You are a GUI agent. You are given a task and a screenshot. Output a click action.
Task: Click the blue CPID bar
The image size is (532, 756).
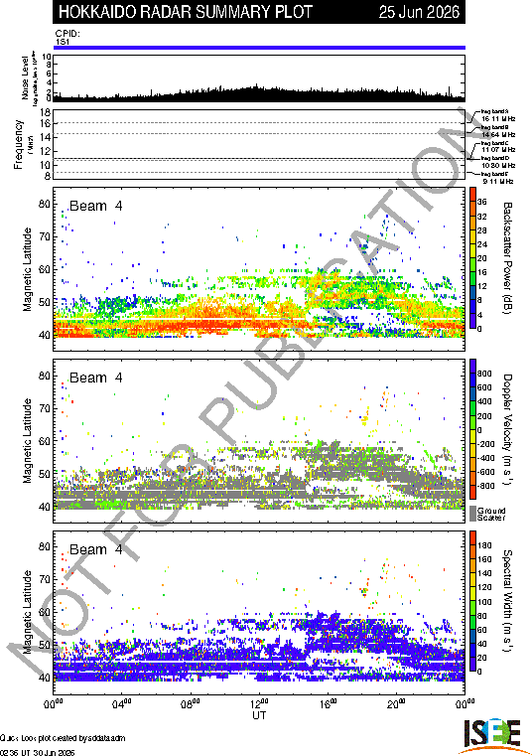point(259,48)
